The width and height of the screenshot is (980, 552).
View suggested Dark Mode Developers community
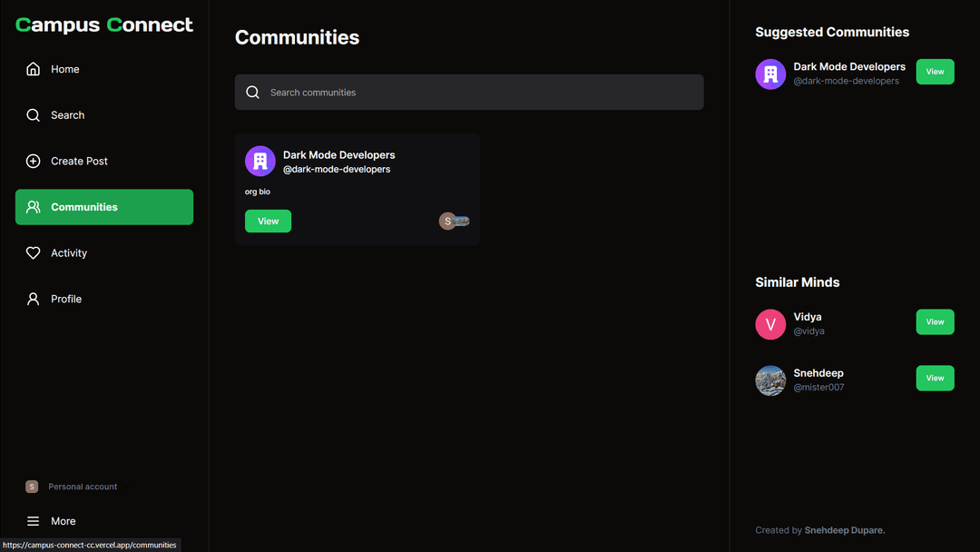(x=935, y=72)
